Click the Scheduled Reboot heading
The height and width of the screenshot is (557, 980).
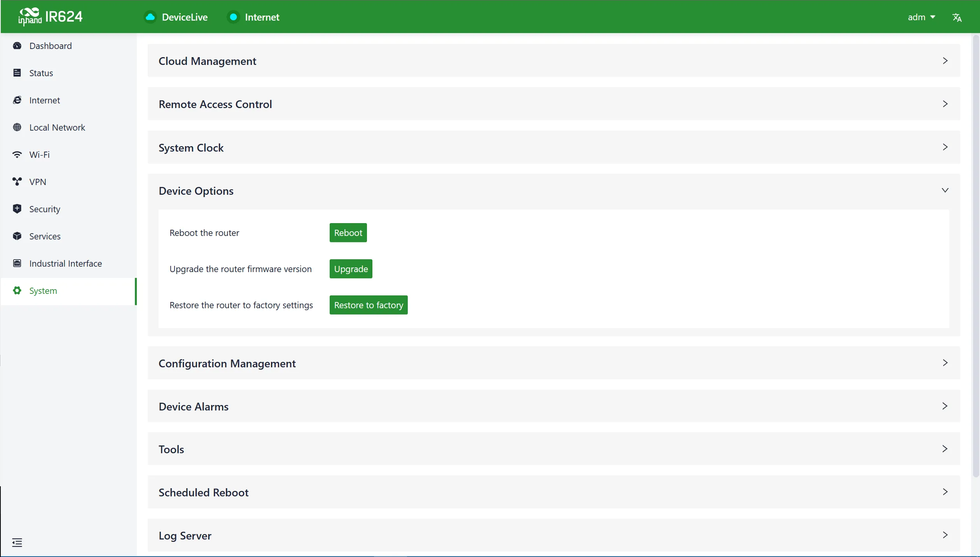pyautogui.click(x=203, y=492)
